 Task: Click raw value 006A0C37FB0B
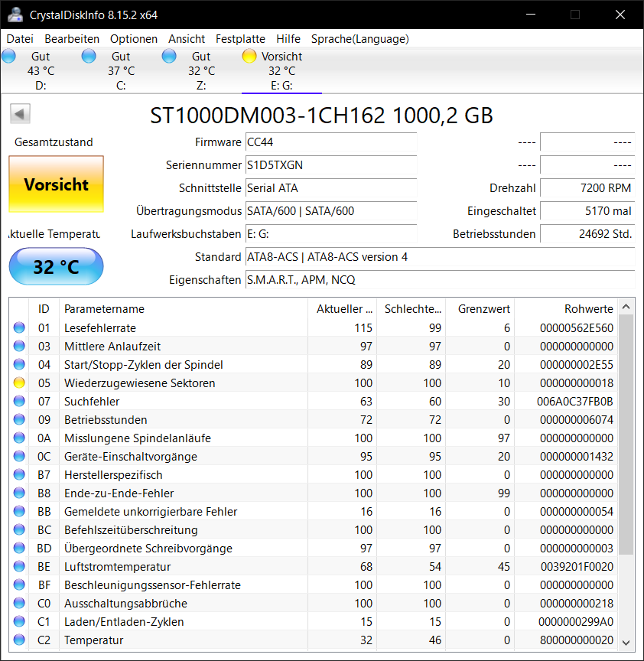pyautogui.click(x=575, y=401)
